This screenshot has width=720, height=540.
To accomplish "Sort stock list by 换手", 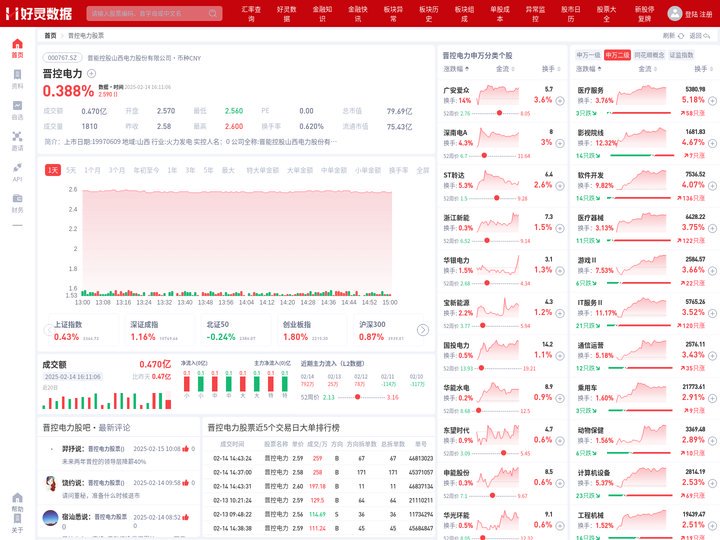I will (551, 69).
